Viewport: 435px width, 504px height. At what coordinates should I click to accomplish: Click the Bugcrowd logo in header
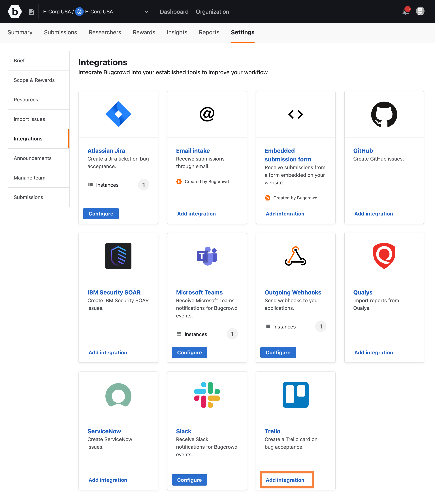[x=15, y=11]
